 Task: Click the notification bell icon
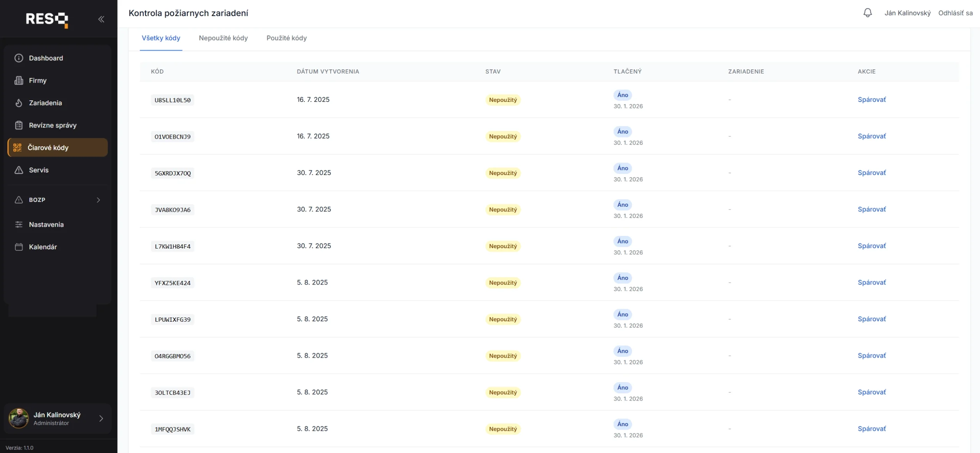tap(867, 13)
